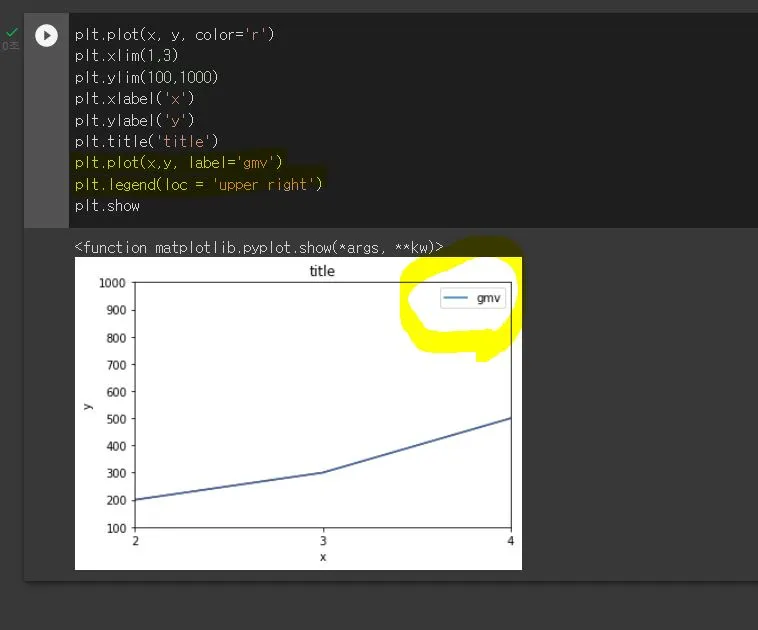The image size is (758, 630).
Task: Click the code line plt.xlabel('x')
Action: (x=134, y=99)
